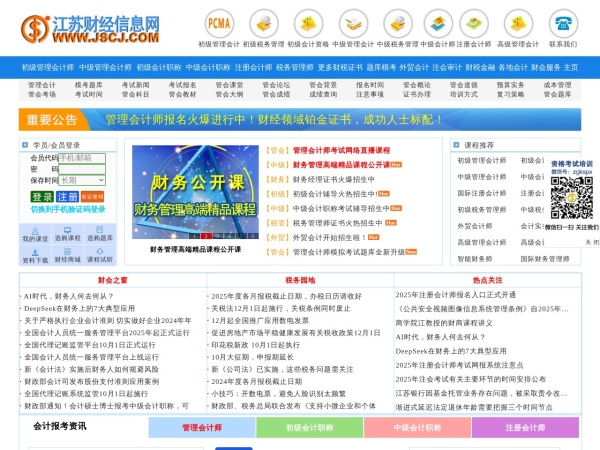The width and height of the screenshot is (600, 450).
Task: Open the 注册会计师 icon
Action: coord(474,24)
